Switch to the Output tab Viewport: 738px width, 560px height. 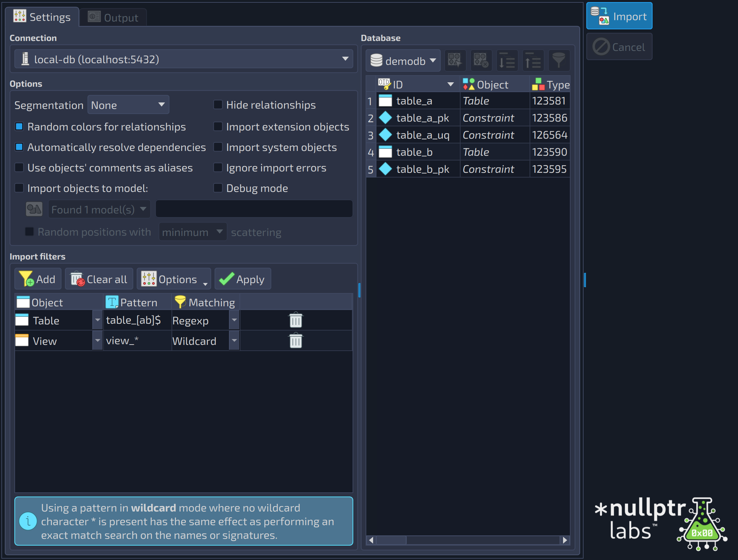coord(113,17)
